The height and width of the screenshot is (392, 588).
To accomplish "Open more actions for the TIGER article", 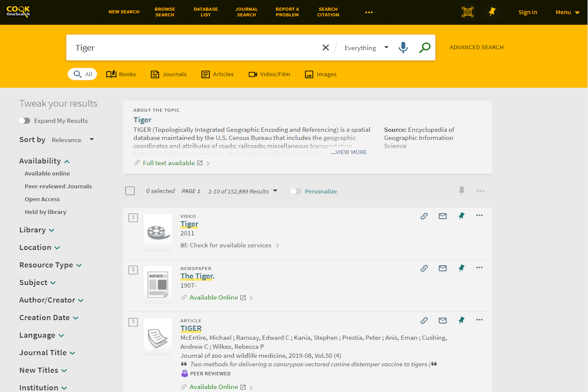I will click(479, 319).
